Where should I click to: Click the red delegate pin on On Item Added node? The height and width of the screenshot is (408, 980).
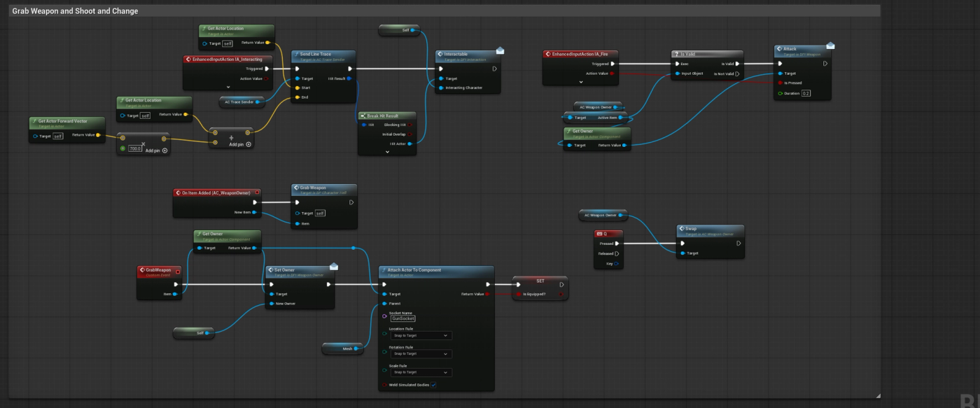pos(257,192)
